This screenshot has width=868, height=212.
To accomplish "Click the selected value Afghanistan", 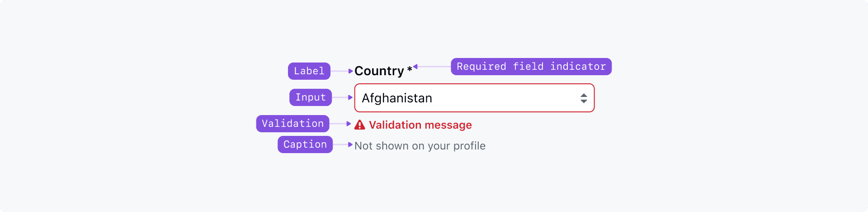I will [397, 98].
